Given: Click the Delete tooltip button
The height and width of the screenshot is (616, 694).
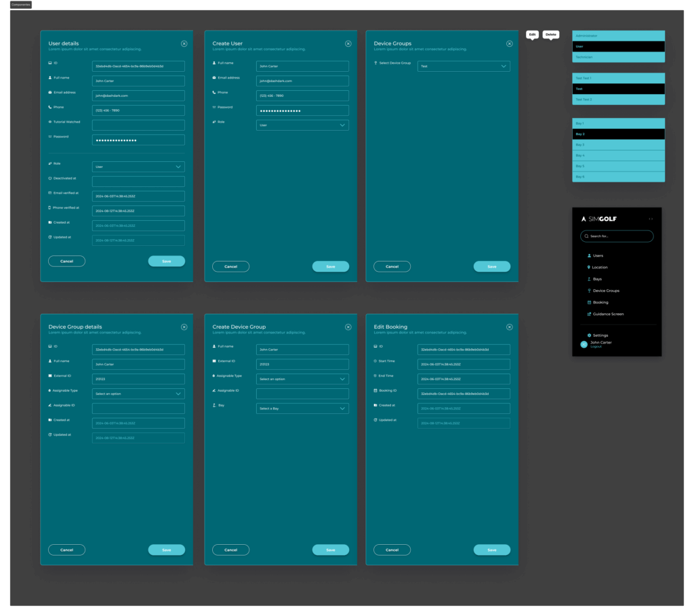Looking at the screenshot, I should (551, 34).
